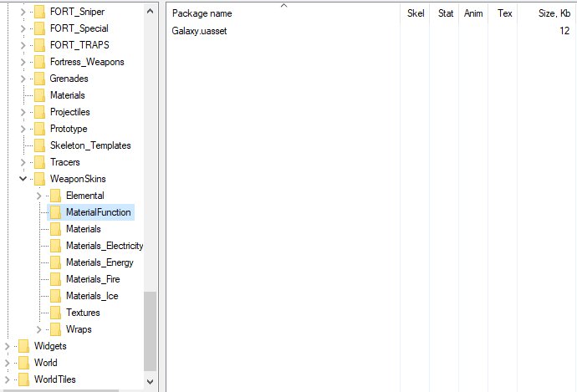Expand the Wraps subfolder

point(39,330)
